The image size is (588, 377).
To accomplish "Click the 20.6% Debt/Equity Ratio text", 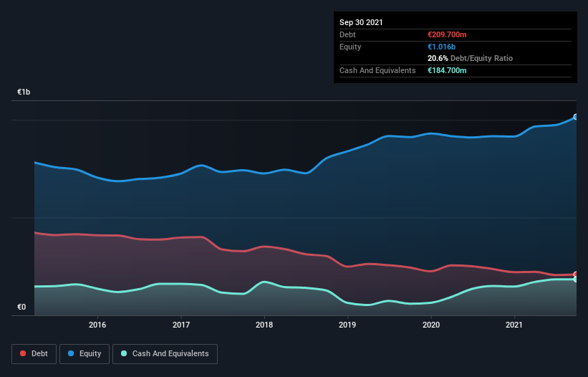I will click(471, 58).
